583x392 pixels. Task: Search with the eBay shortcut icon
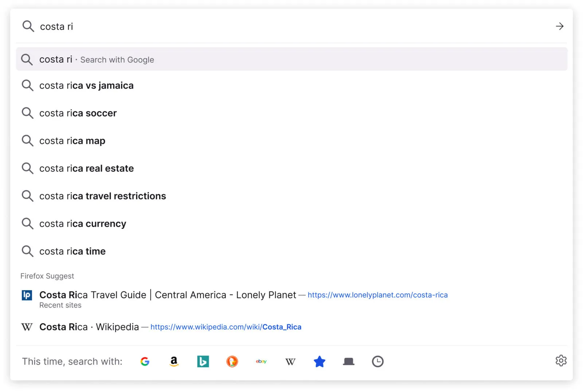click(x=261, y=361)
